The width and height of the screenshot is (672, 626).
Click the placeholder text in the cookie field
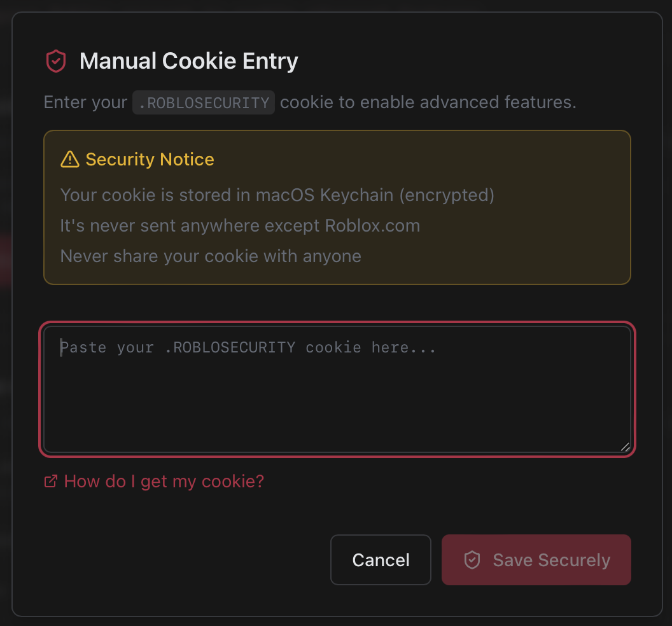pos(247,347)
